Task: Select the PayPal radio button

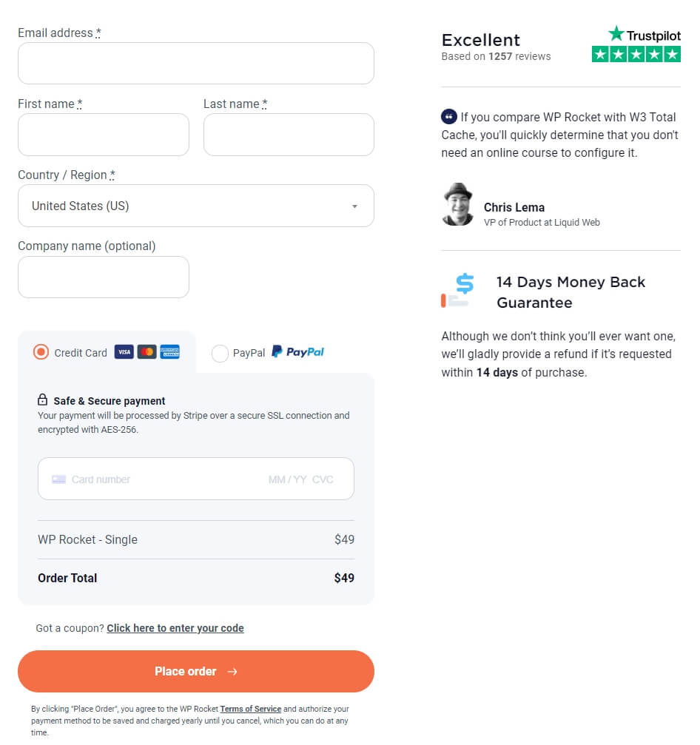Action: coord(220,353)
